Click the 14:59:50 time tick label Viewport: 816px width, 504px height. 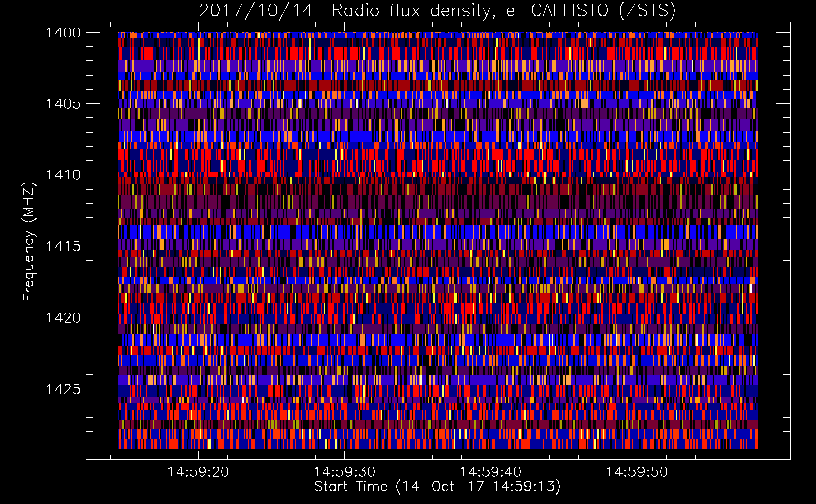pos(637,472)
